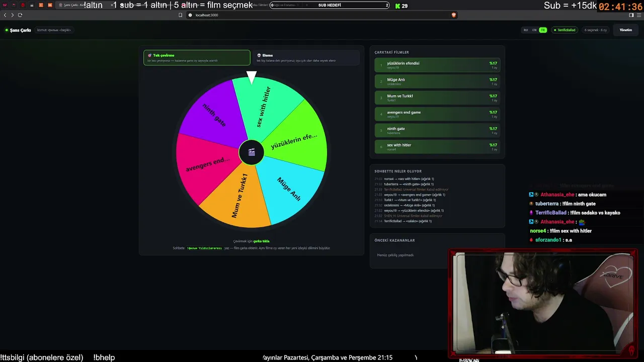The width and height of the screenshot is (644, 362).
Task: Select the Tek çevirme single-spin mode
Action: [197, 57]
